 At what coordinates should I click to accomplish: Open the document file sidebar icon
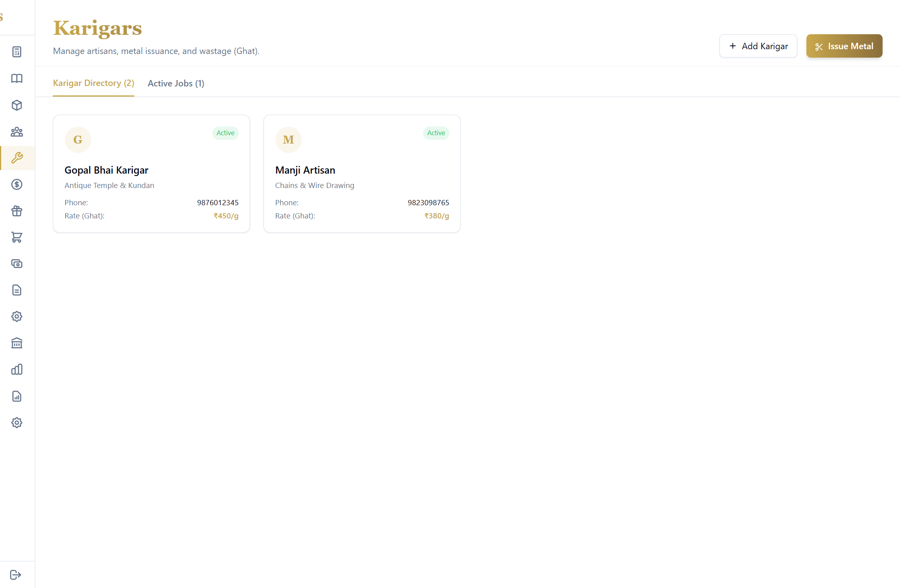(x=17, y=290)
